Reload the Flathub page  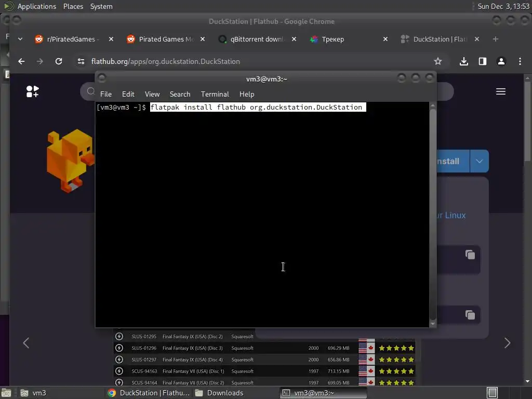[59, 61]
